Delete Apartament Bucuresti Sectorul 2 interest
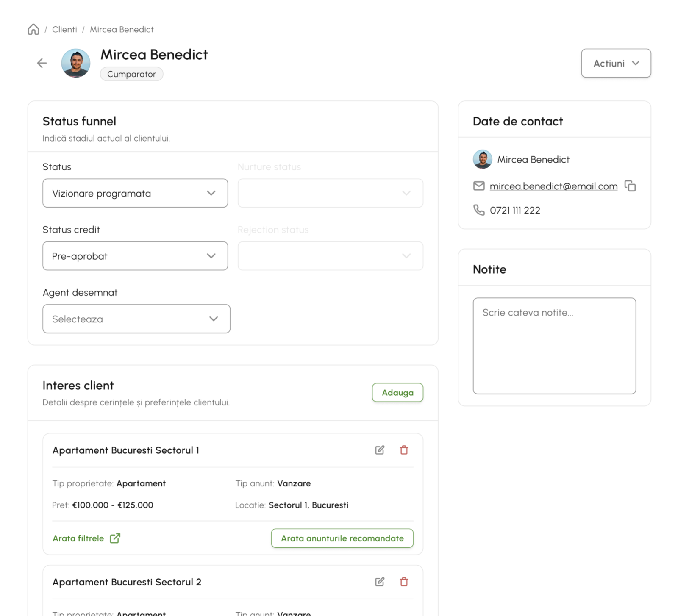 [404, 582]
